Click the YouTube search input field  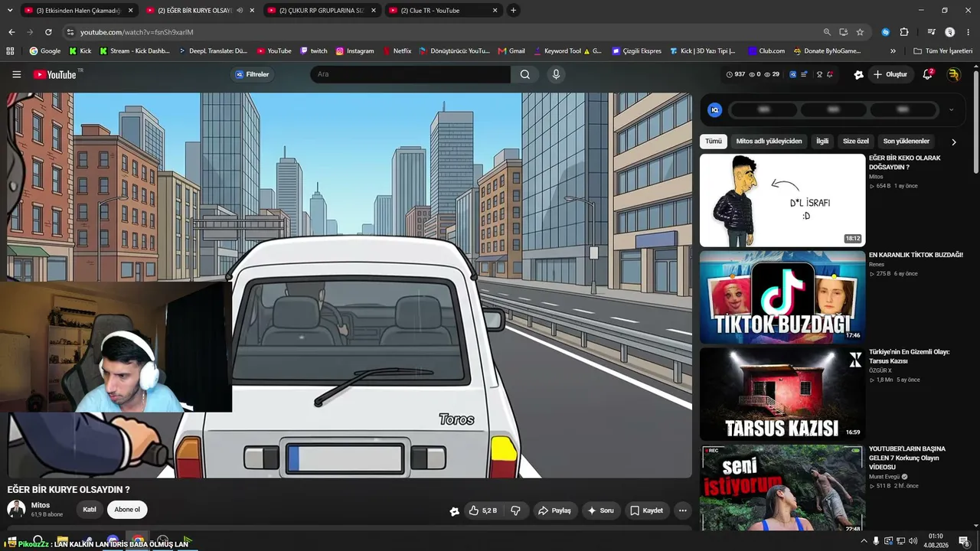pyautogui.click(x=410, y=74)
